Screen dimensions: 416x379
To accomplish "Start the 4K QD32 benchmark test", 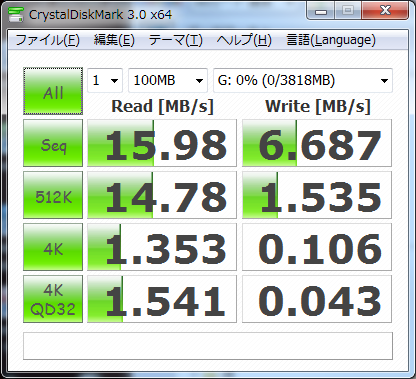I will click(x=53, y=299).
